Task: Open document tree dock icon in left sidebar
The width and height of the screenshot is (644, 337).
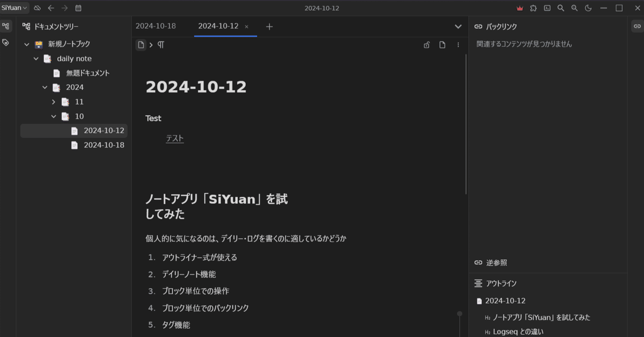Action: tap(6, 26)
